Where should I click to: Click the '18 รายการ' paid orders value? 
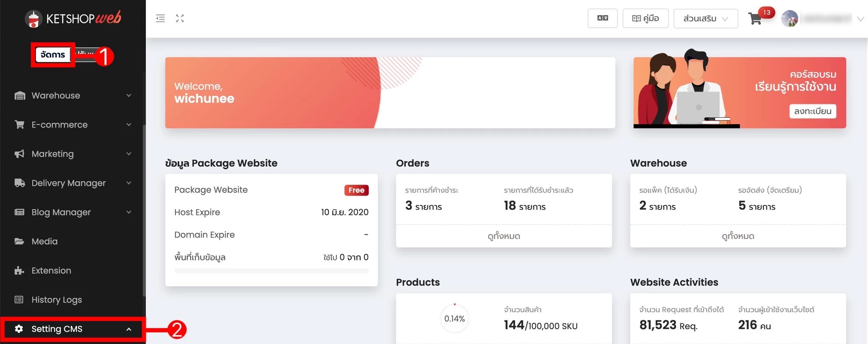(524, 206)
